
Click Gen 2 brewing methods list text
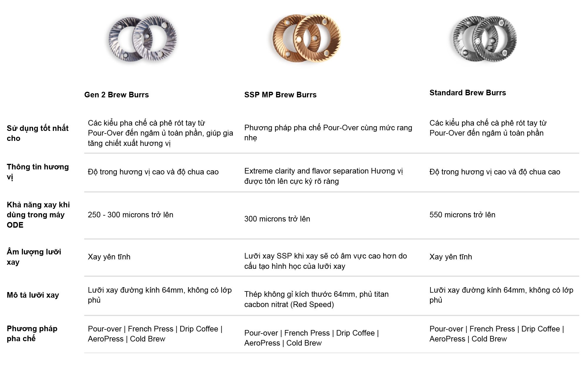click(x=155, y=334)
